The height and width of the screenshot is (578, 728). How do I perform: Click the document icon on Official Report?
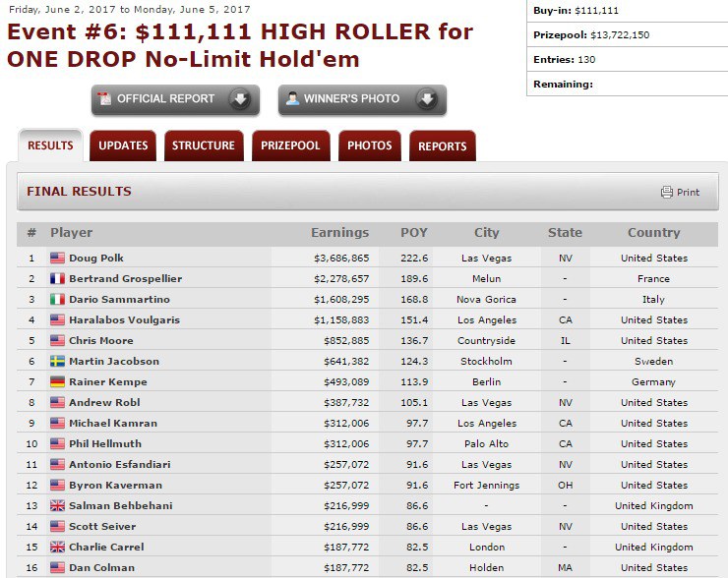pyautogui.click(x=105, y=99)
